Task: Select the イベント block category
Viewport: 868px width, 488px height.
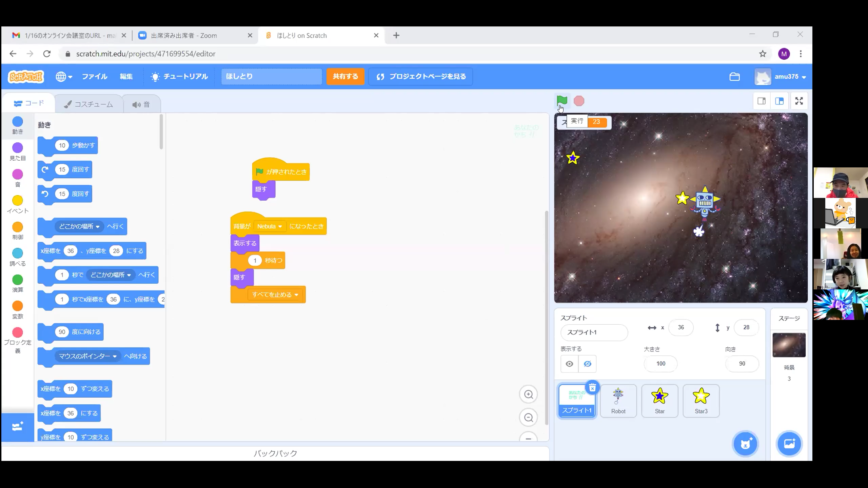Action: point(18,205)
